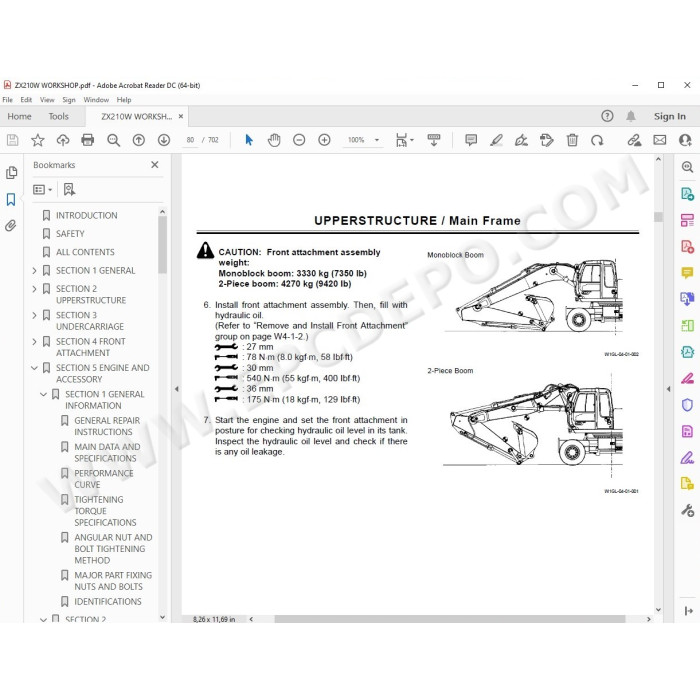This screenshot has width=700, height=700.
Task: Click the stamp tool icon
Action: tap(546, 140)
